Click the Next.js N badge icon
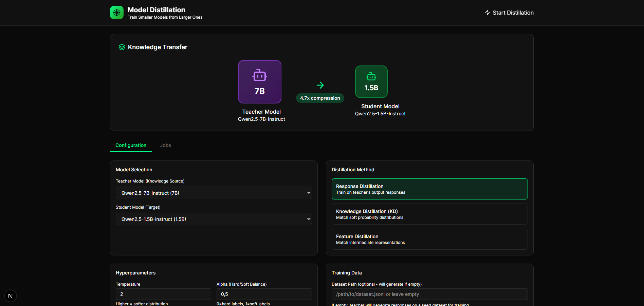This screenshot has width=644, height=306. [x=11, y=296]
